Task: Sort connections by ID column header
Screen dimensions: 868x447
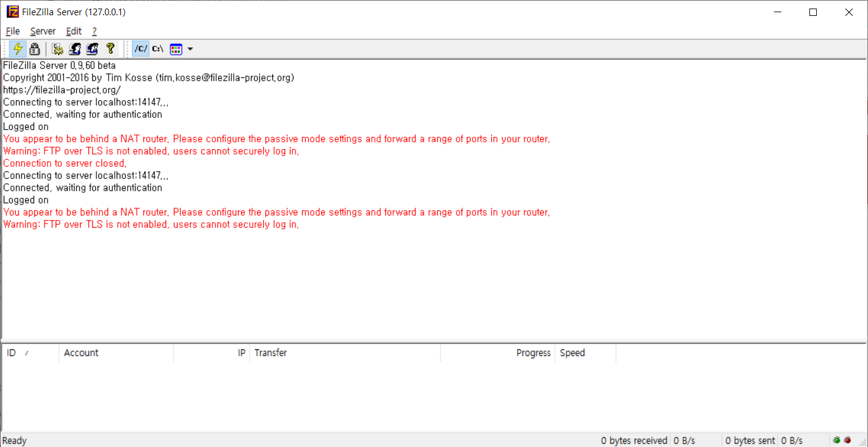Action: tap(31, 353)
